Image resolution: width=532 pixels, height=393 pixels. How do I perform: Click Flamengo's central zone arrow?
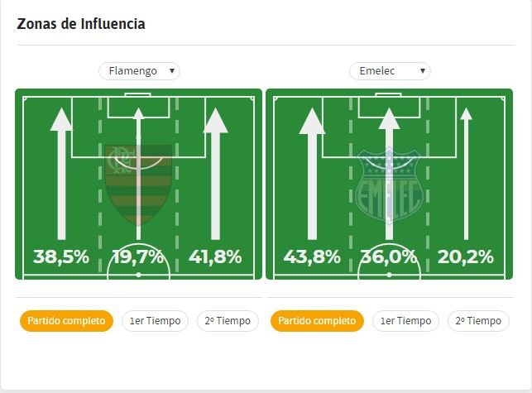tap(138, 174)
